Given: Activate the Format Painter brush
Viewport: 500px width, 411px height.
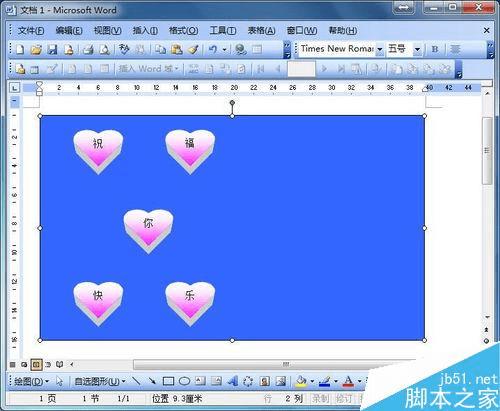Looking at the screenshot, I should click(x=193, y=50).
